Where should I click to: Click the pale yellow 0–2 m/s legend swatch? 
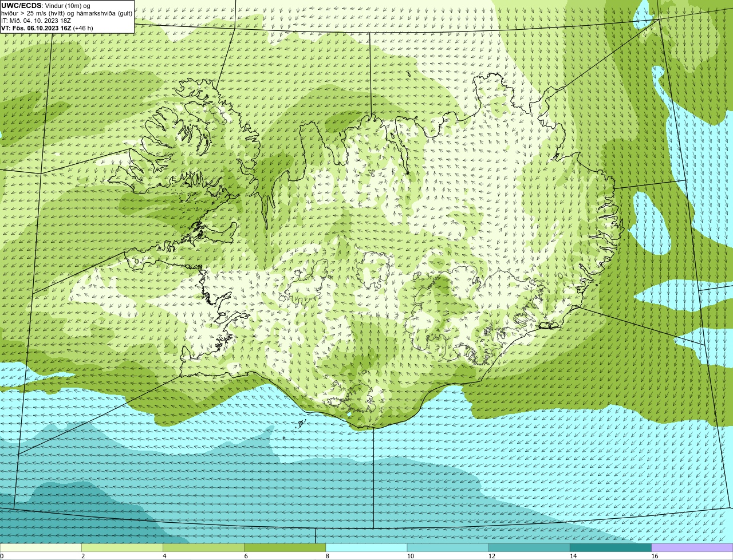tap(41, 547)
